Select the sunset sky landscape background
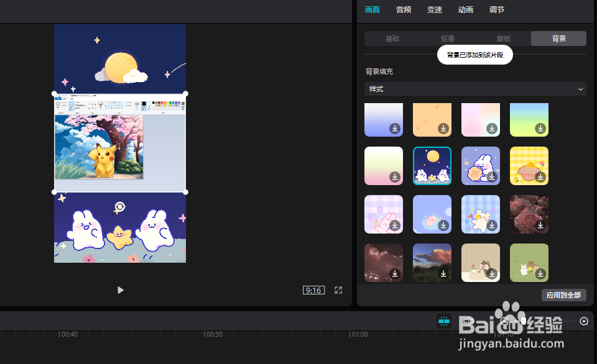 click(x=432, y=263)
